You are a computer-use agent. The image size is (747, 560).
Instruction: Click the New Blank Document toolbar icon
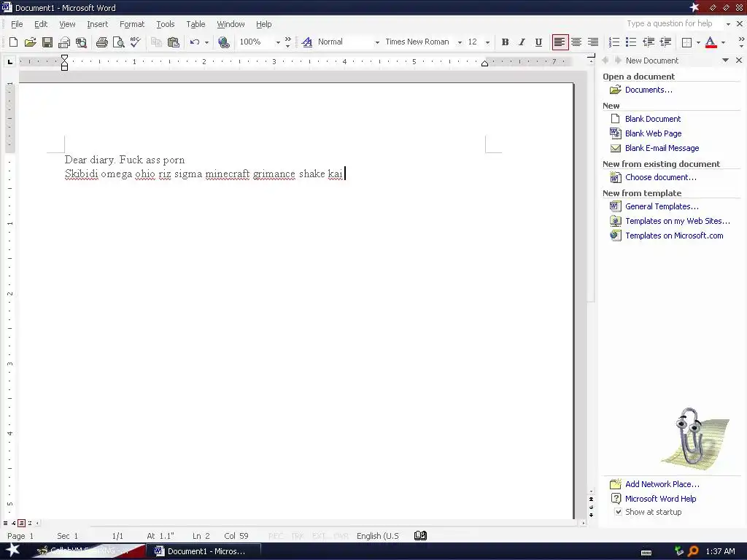click(x=13, y=42)
